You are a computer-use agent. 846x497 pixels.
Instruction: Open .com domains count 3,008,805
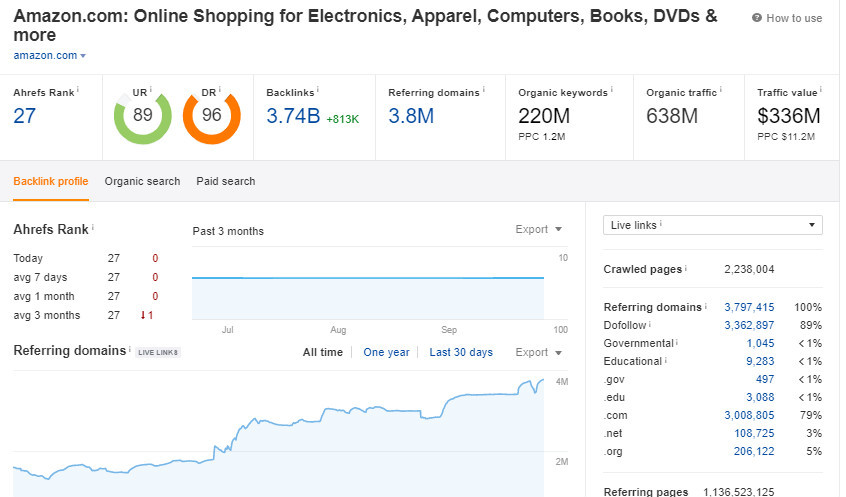[x=749, y=416]
